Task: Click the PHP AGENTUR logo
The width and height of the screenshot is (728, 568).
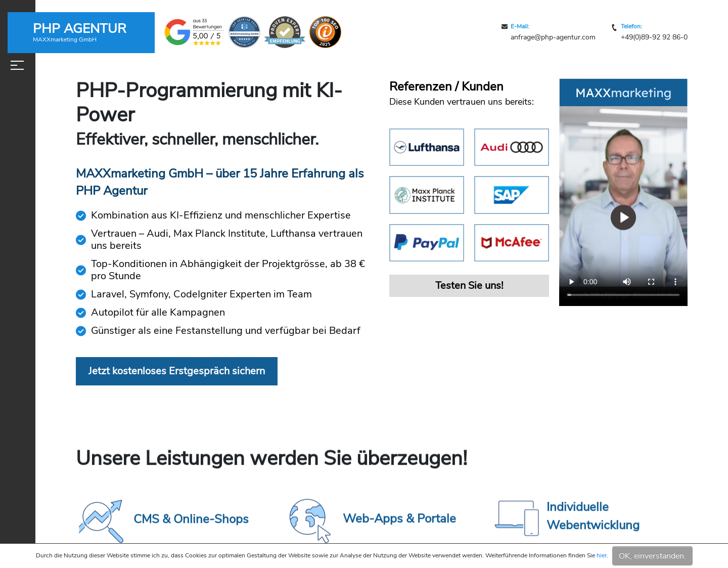Action: point(81,32)
